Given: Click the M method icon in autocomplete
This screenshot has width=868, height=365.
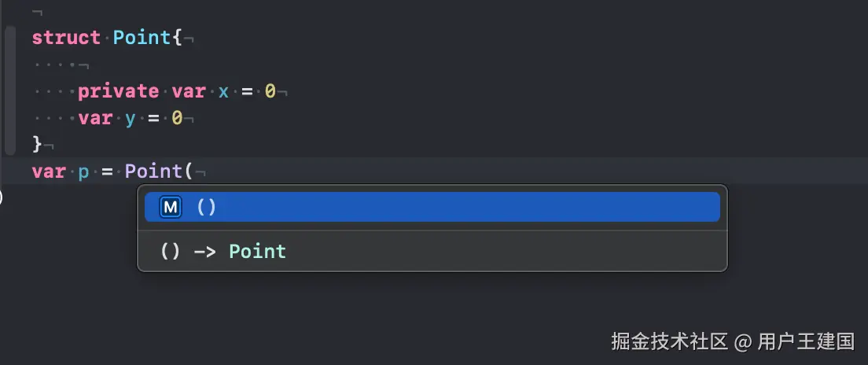Looking at the screenshot, I should pos(170,207).
